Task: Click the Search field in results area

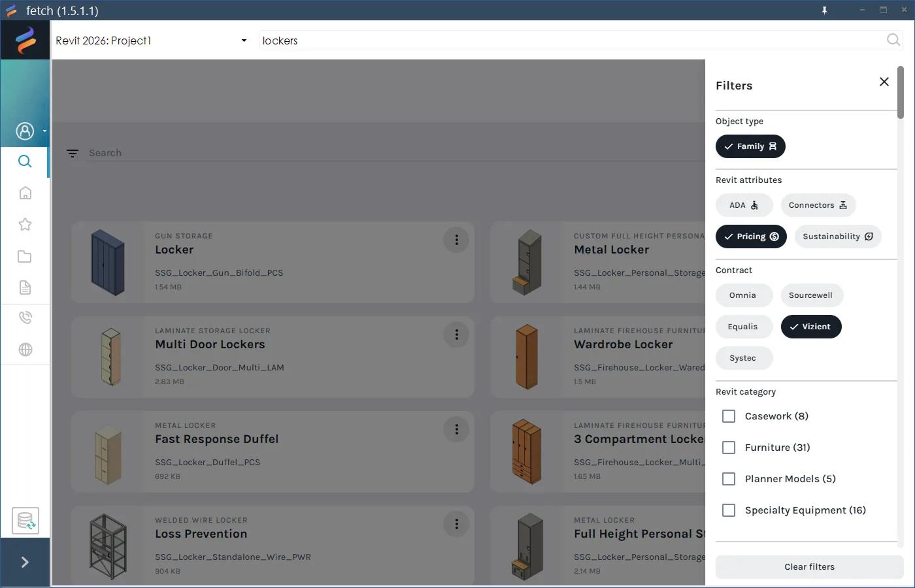Action: coord(395,153)
